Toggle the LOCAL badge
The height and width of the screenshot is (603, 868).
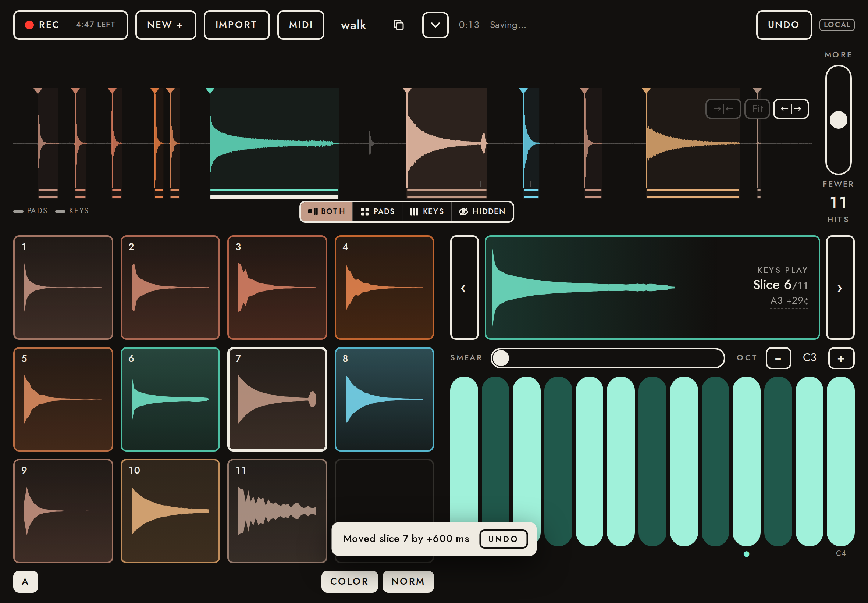(x=837, y=25)
